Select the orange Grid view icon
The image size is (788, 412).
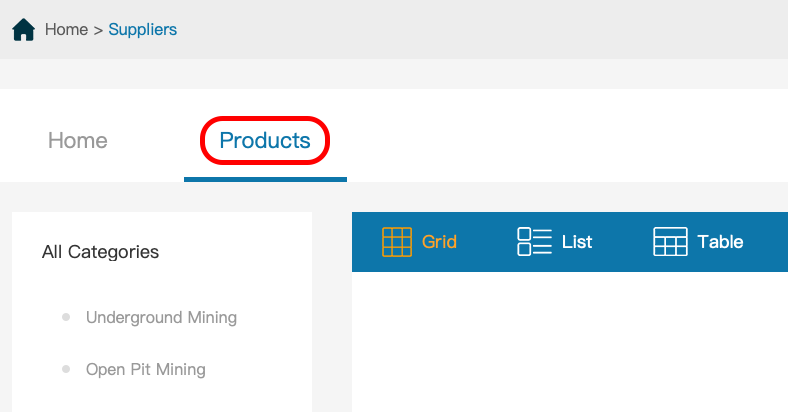point(397,242)
